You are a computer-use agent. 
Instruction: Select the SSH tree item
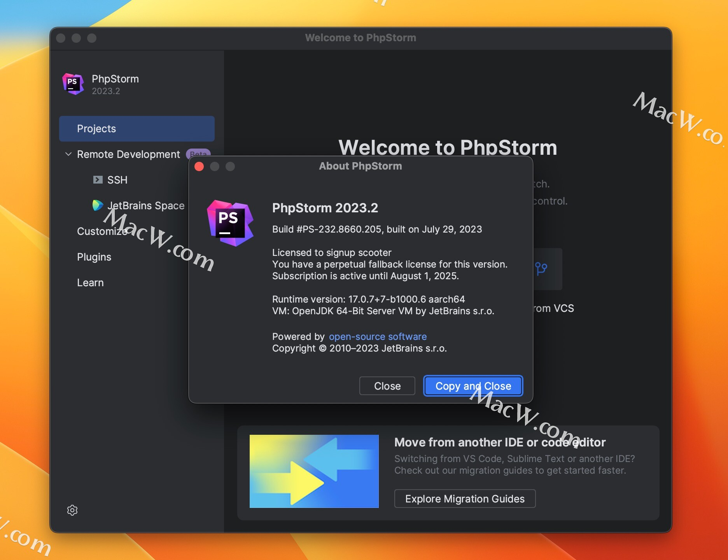117,180
